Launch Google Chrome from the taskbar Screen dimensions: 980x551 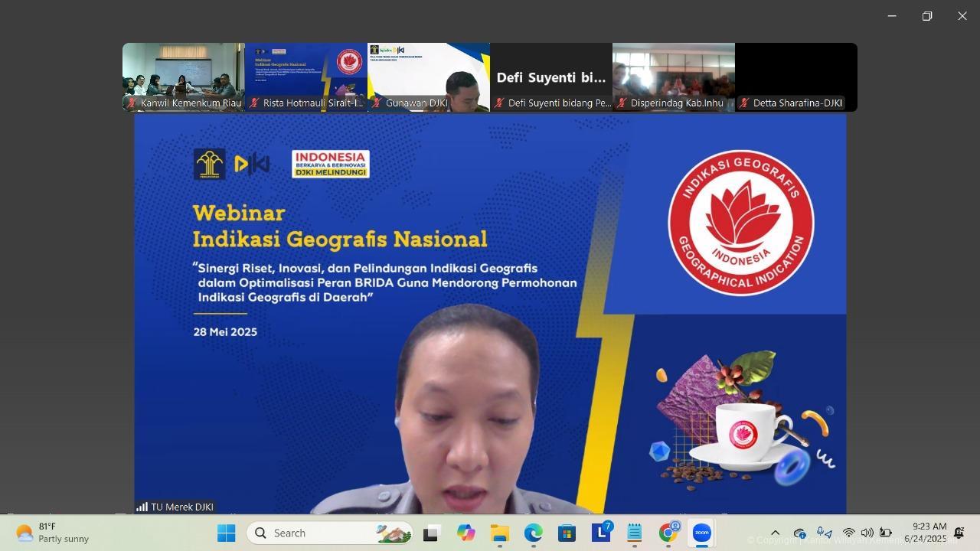[668, 533]
